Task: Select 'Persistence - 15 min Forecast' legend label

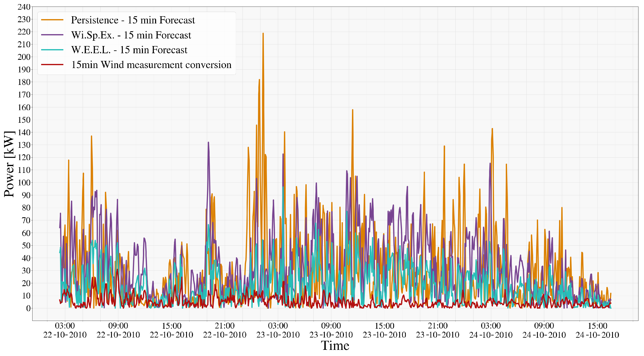Action: coord(133,20)
